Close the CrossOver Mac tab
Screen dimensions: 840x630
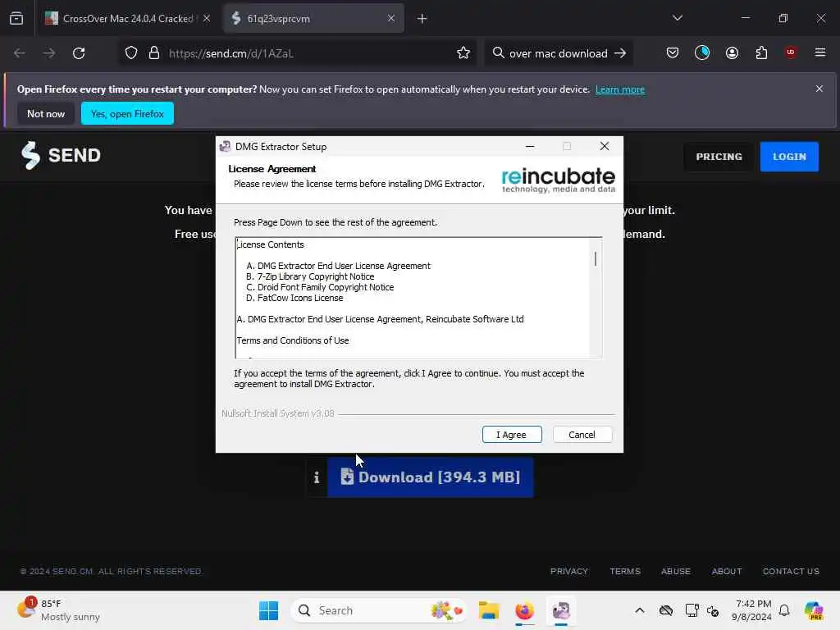[207, 18]
